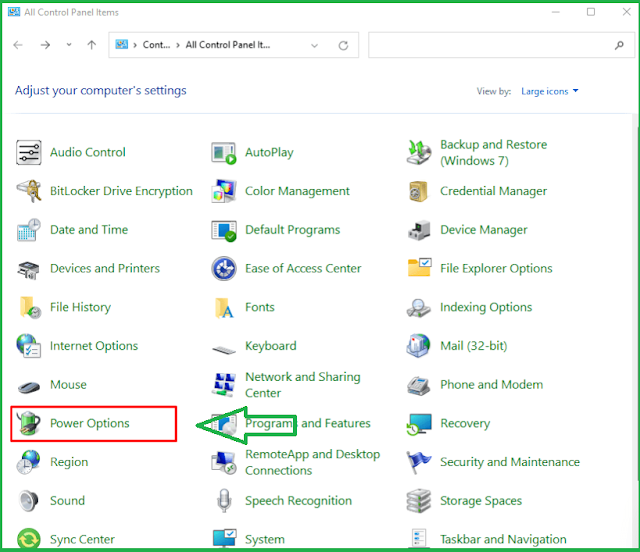Go back with the Back arrow

coord(18,45)
